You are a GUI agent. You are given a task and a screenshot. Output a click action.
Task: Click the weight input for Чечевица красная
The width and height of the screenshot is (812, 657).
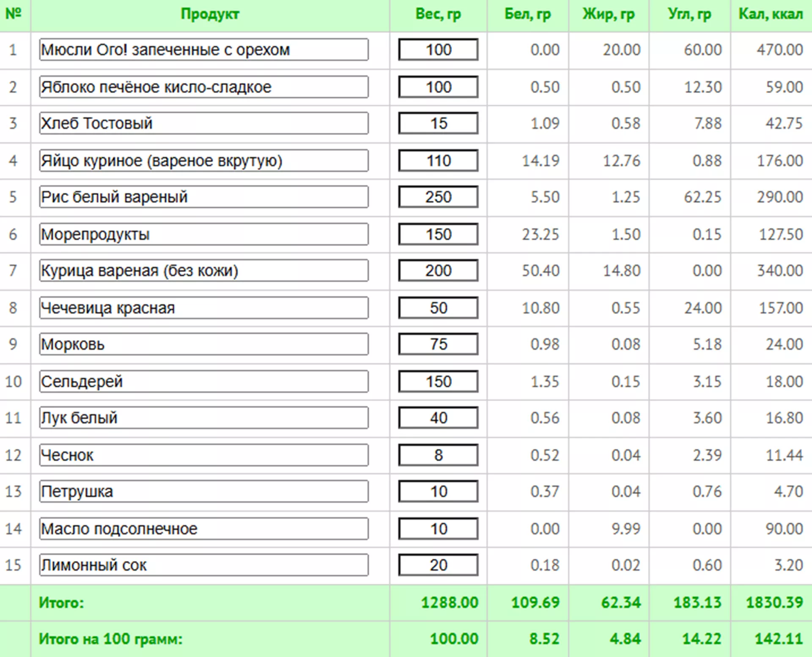(x=438, y=308)
